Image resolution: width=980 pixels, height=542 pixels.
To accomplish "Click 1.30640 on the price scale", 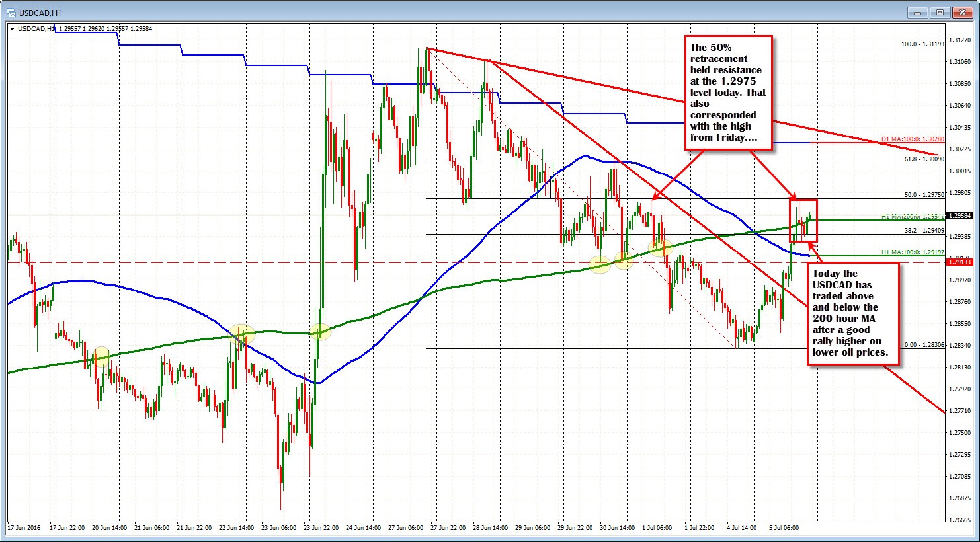I will (960, 106).
